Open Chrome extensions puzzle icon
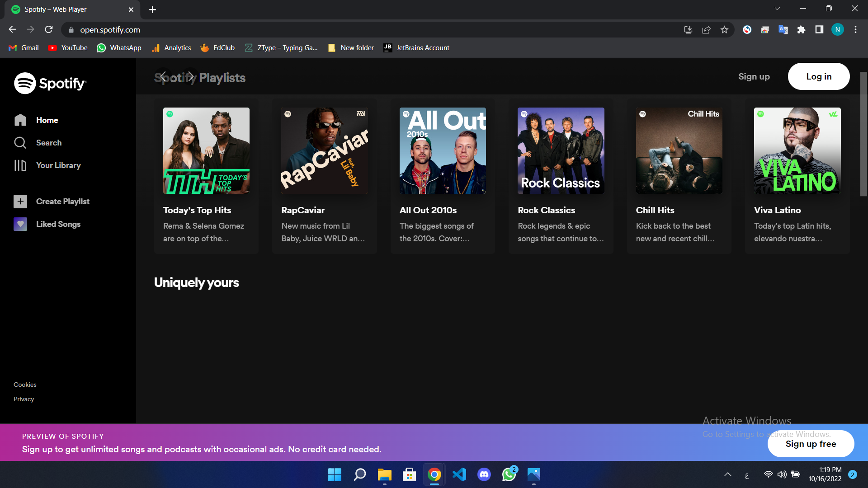Image resolution: width=868 pixels, height=488 pixels. click(801, 30)
